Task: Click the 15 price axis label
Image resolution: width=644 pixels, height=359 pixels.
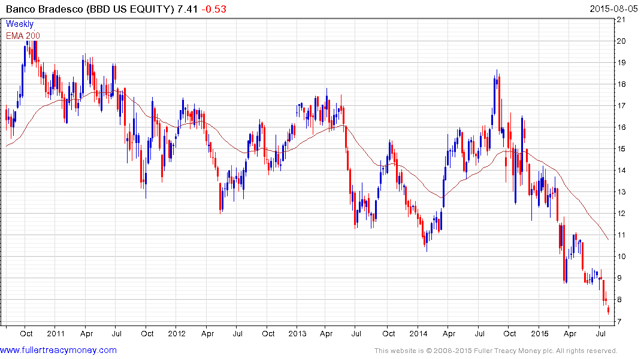Action: 621,149
